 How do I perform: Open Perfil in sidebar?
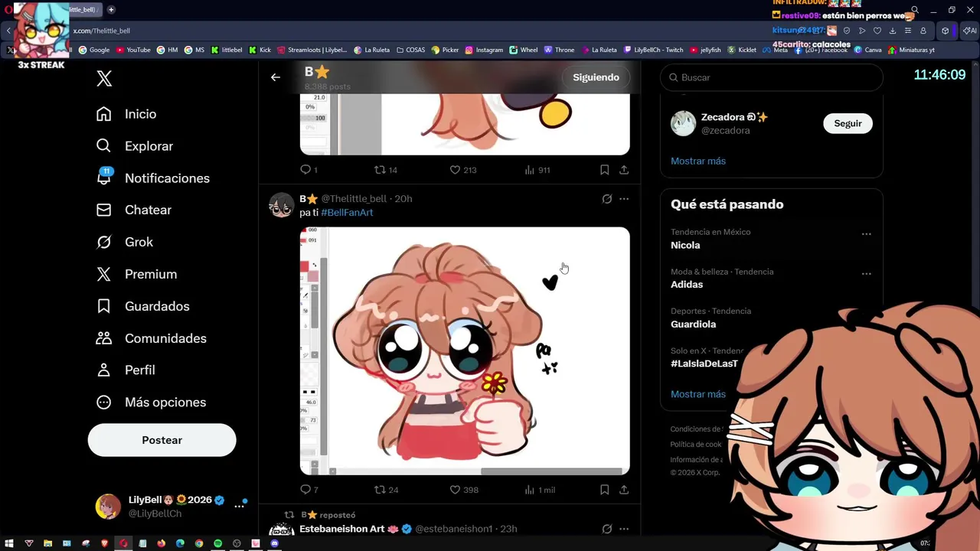[126, 370]
